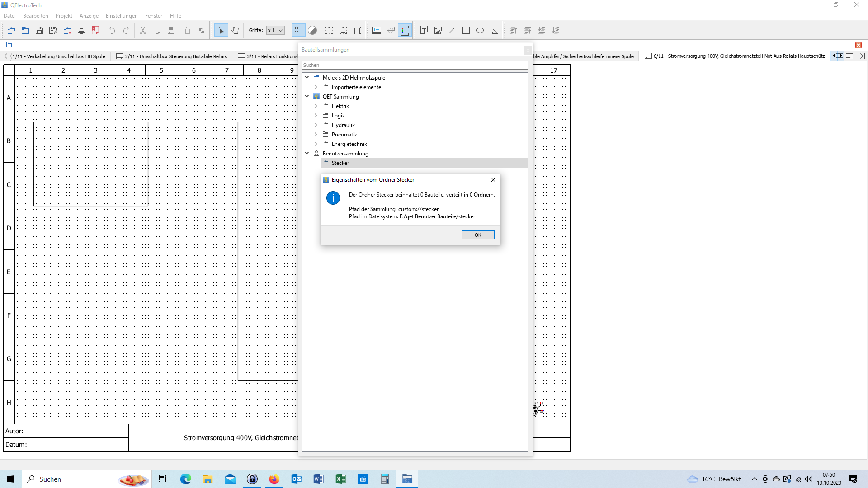Toggle the selection pointer mode

pos(221,30)
